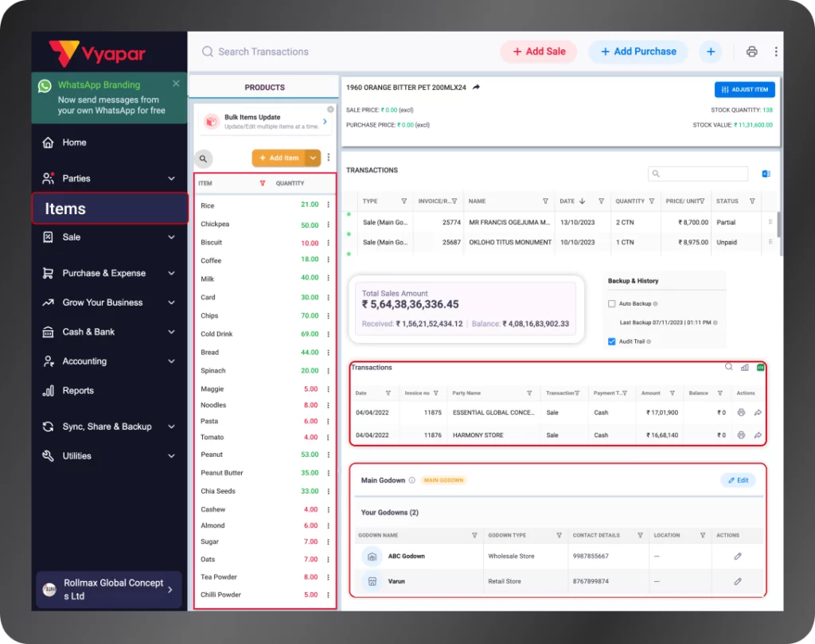Image resolution: width=815 pixels, height=644 pixels.
Task: Expand the Cash & Bank sidebar section
Action: tap(170, 332)
